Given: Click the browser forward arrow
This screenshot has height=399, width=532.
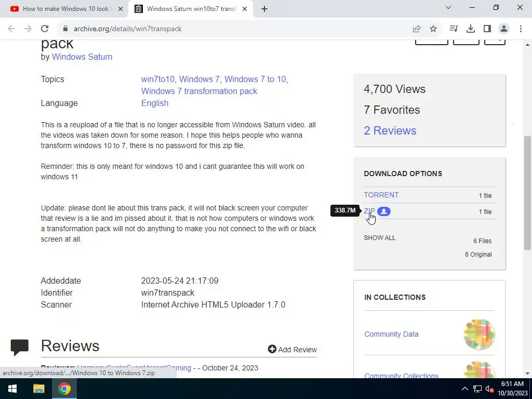Looking at the screenshot, I should pyautogui.click(x=28, y=29).
